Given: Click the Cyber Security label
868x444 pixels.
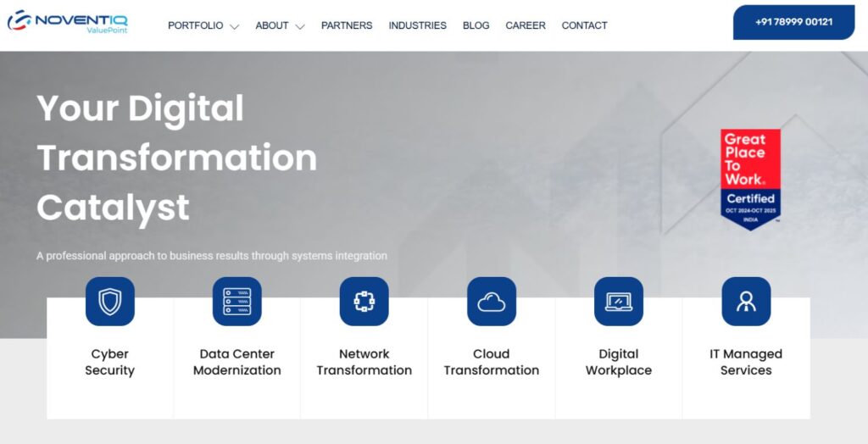Looking at the screenshot, I should pos(109,362).
